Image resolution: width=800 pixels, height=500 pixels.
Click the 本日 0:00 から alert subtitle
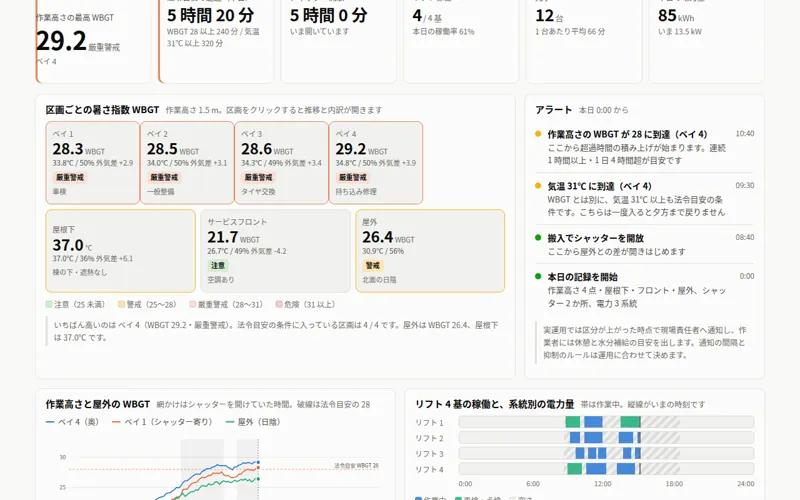click(604, 110)
